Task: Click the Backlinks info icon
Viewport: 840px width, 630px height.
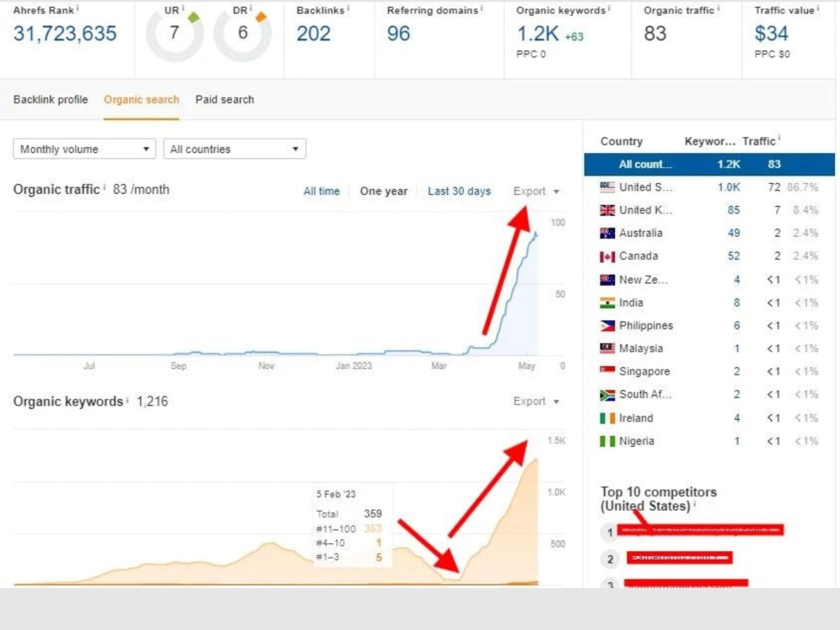Action: click(349, 8)
